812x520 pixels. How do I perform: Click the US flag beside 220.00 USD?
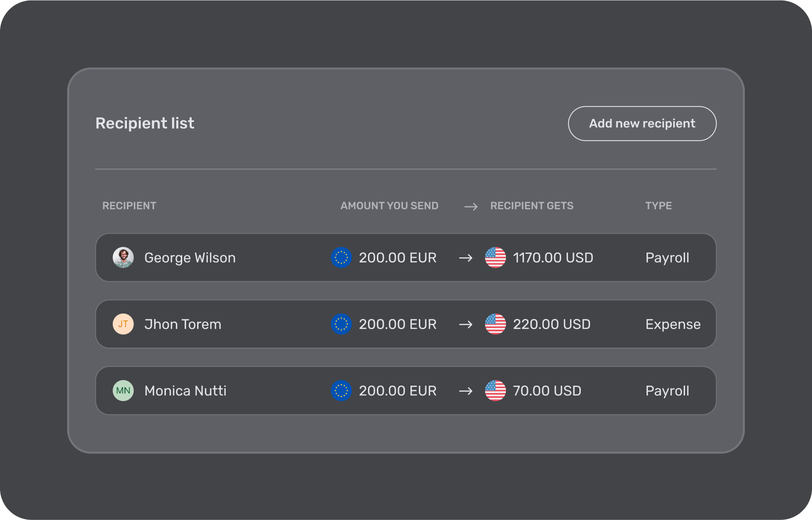click(x=495, y=324)
